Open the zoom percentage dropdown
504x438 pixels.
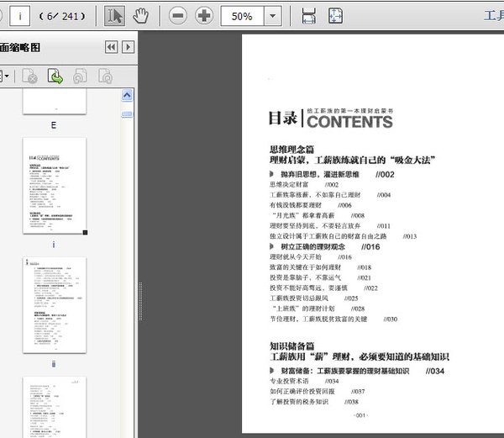273,16
